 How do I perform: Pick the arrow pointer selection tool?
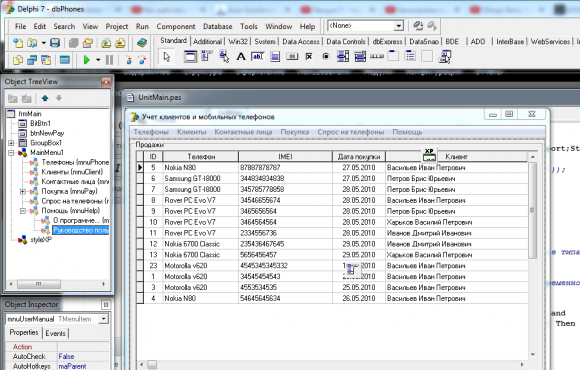pos(167,57)
